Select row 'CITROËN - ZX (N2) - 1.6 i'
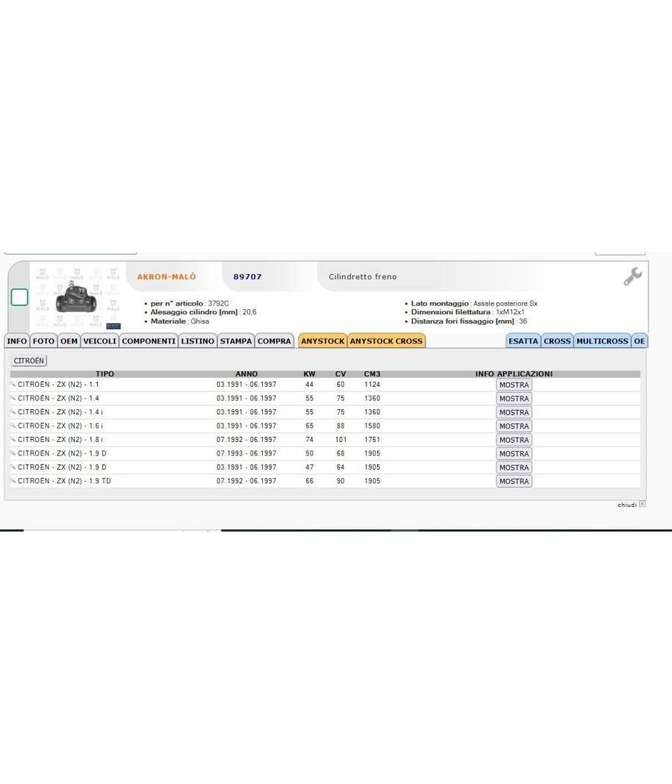Image resolution: width=672 pixels, height=784 pixels. (x=325, y=426)
